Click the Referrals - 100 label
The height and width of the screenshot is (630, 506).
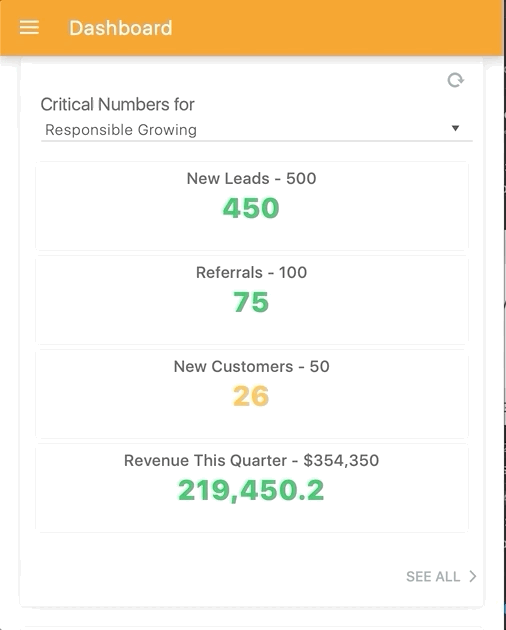tap(252, 272)
